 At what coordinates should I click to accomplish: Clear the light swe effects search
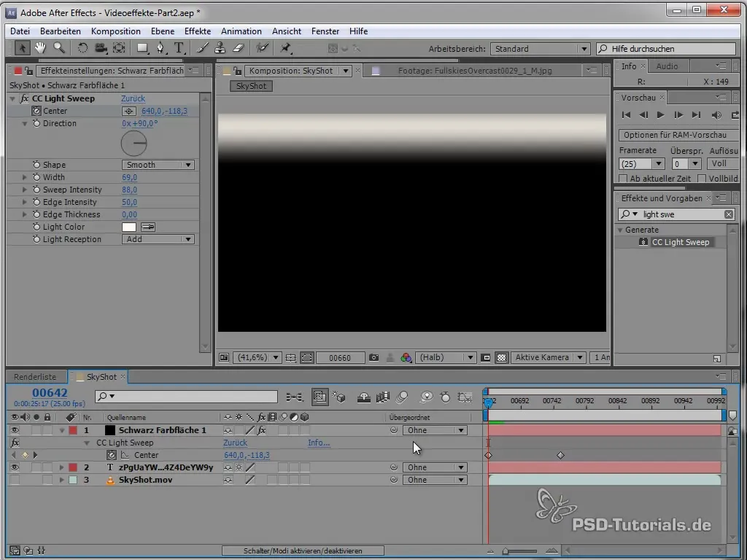[x=729, y=214]
